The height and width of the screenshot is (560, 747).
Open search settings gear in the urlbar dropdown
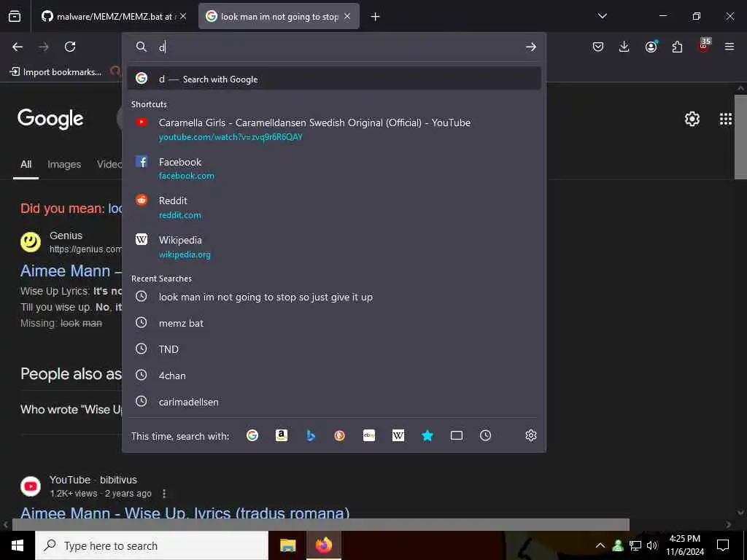[x=531, y=435]
